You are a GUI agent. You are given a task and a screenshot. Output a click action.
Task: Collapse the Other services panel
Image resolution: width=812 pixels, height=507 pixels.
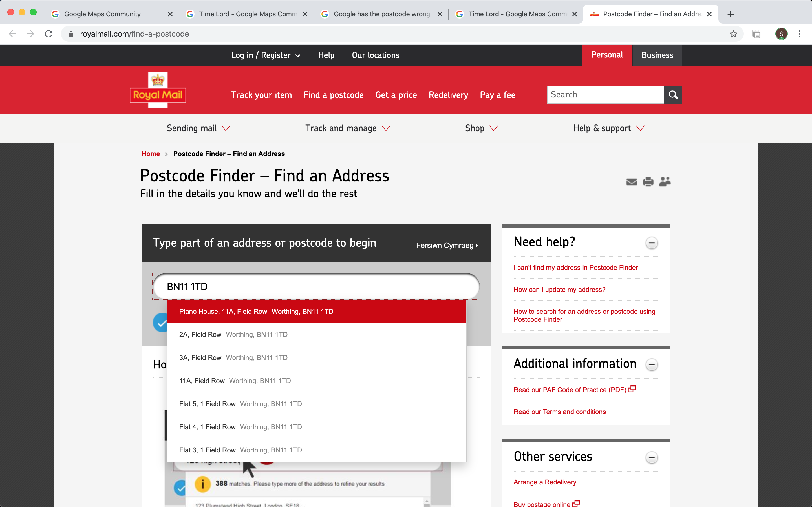pos(652,457)
